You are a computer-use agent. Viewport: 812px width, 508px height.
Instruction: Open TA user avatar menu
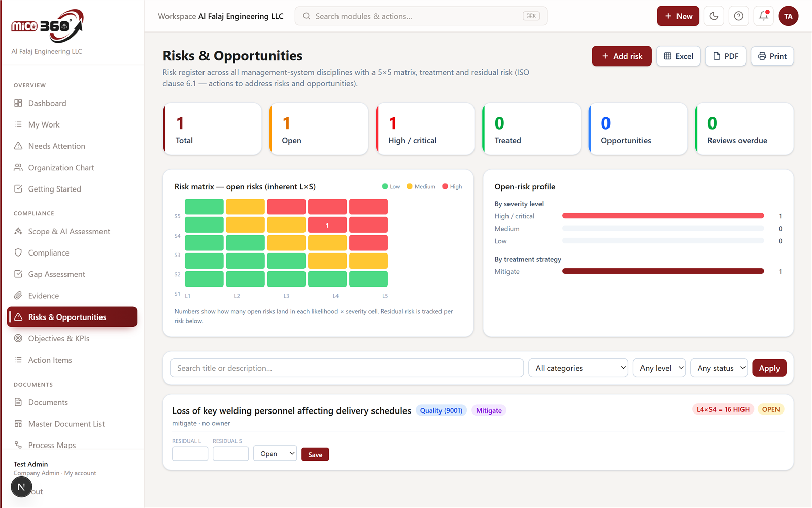[x=788, y=16]
